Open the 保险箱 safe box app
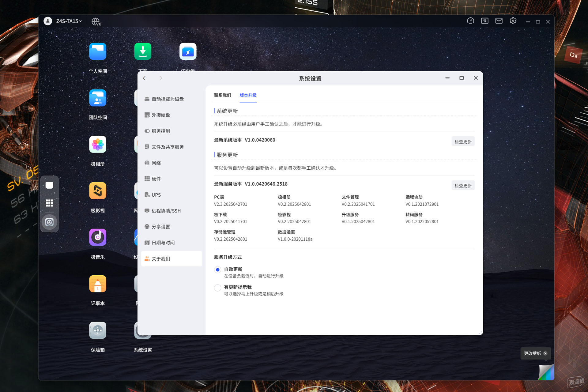588x392 pixels. click(98, 330)
